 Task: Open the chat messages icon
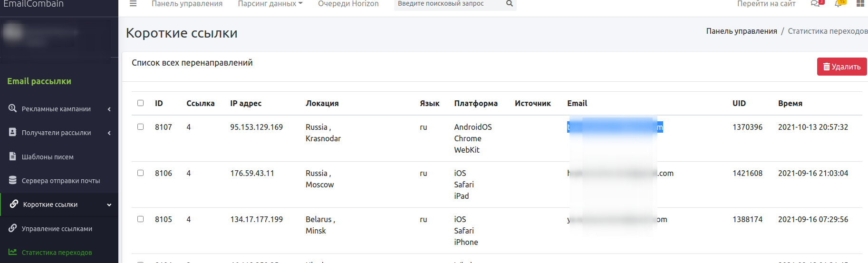[x=815, y=4]
